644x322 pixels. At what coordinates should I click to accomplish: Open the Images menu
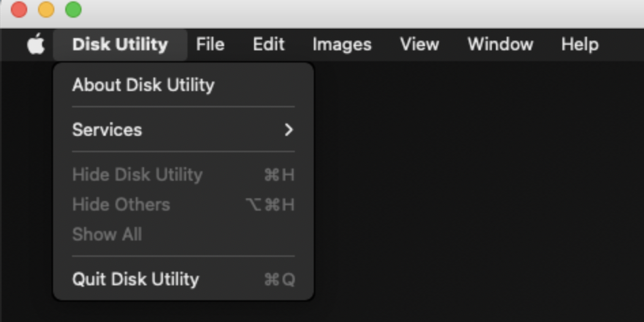(x=342, y=45)
